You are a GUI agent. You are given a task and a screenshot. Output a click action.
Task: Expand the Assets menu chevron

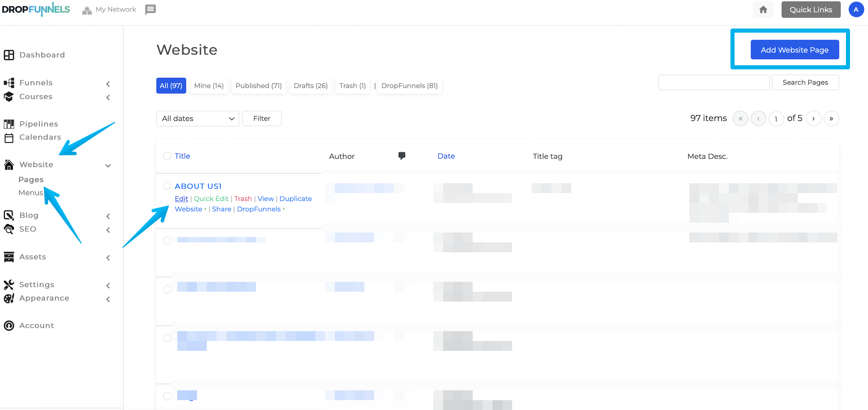tap(108, 258)
